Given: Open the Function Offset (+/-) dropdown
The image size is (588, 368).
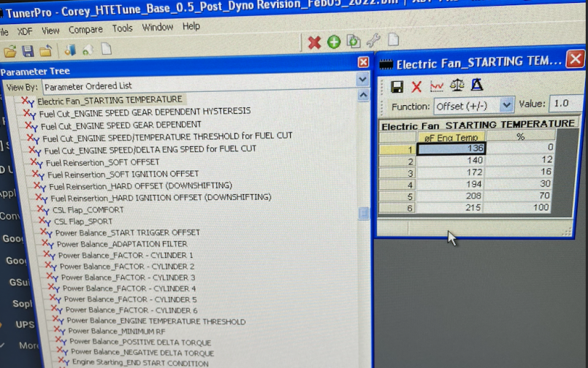Looking at the screenshot, I should [x=507, y=105].
